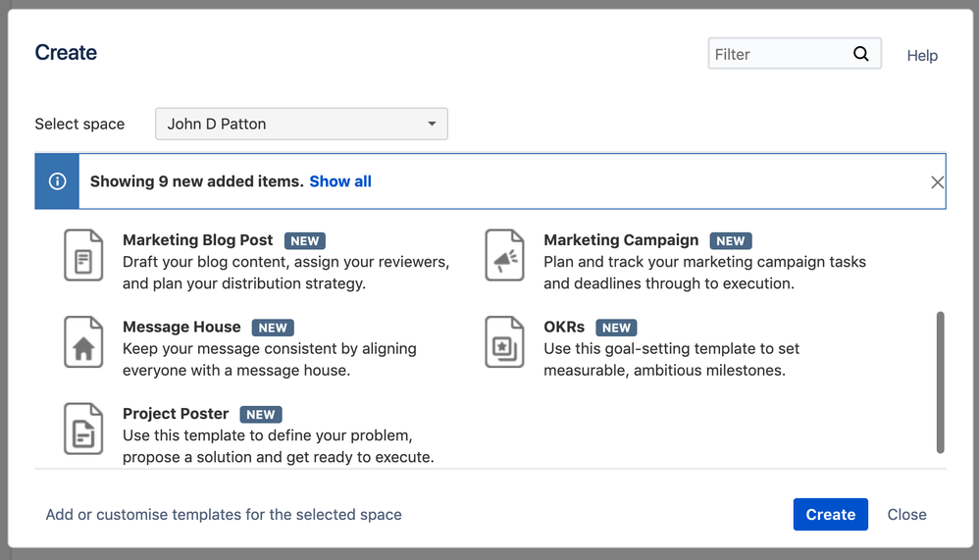
Task: Open the Select space dropdown
Action: (301, 124)
